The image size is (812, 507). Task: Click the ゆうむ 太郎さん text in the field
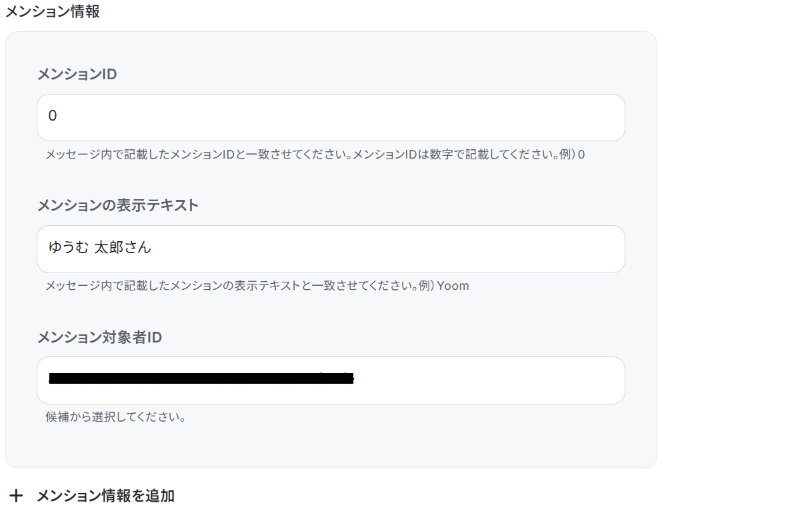point(100,248)
